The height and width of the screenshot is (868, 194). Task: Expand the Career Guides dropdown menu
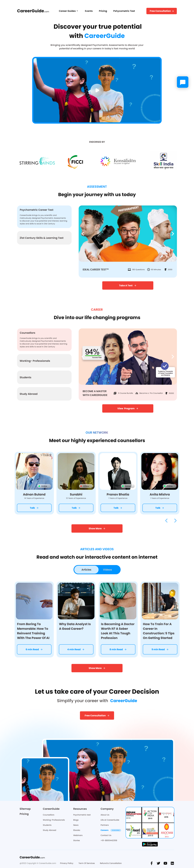68,11
